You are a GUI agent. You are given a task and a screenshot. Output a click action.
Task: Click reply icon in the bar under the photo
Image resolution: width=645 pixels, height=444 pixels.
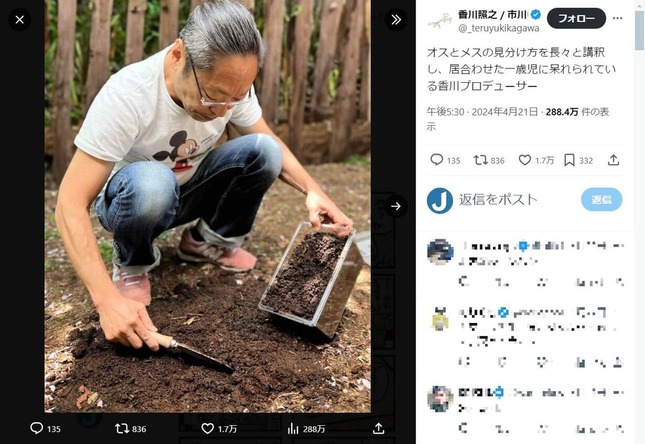coord(37,428)
